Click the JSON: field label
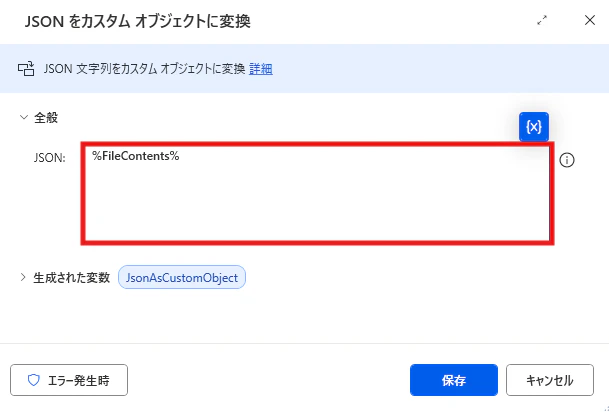 pos(50,158)
